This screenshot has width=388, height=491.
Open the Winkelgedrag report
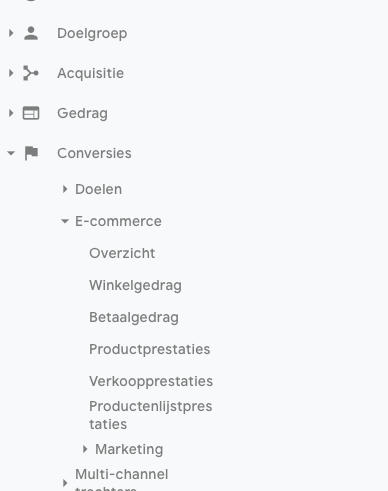click(x=135, y=285)
